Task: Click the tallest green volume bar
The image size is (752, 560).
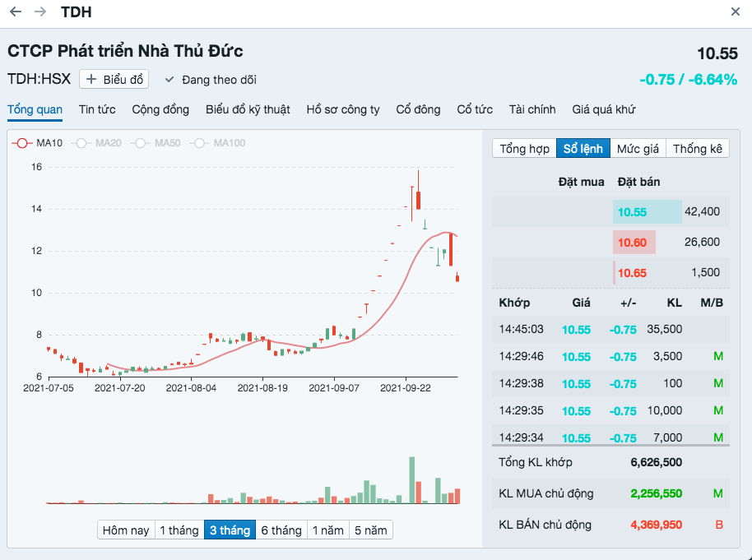Action: pos(411,480)
